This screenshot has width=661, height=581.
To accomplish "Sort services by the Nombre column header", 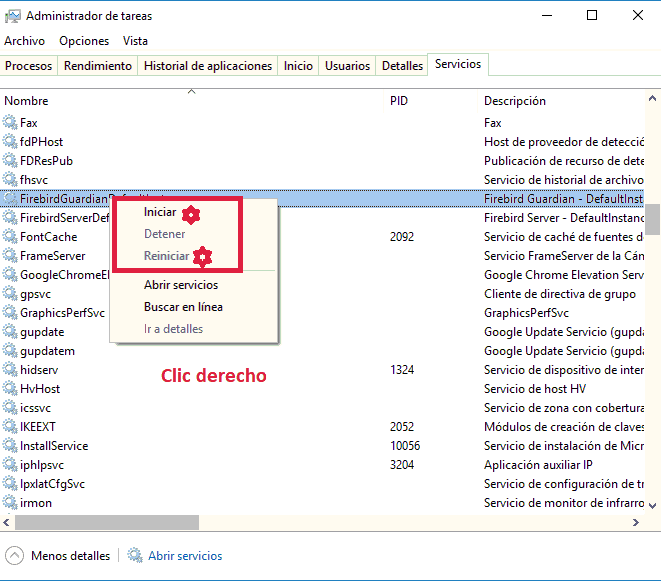I will pos(26,101).
